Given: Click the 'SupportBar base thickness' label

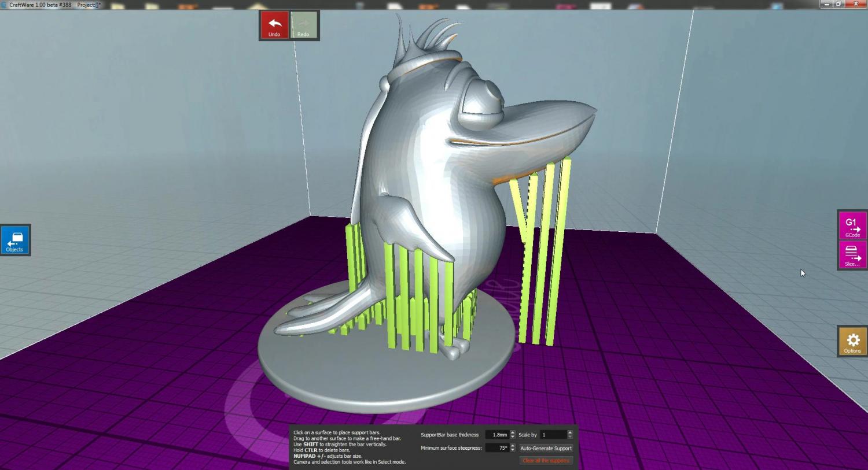Looking at the screenshot, I should (450, 435).
